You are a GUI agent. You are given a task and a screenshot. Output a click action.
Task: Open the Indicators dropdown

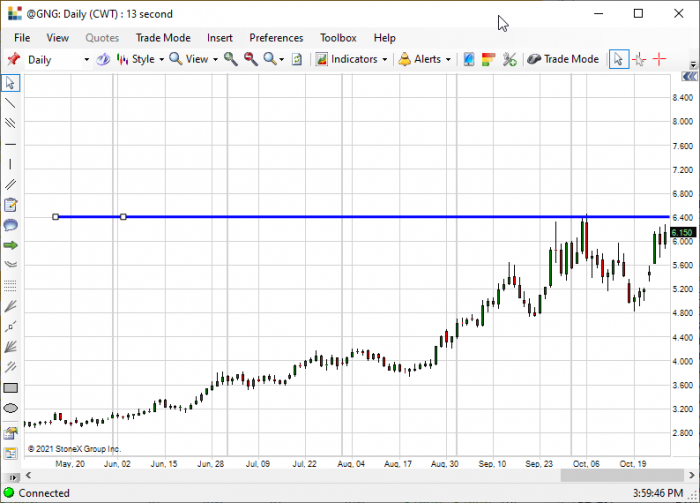pos(351,59)
